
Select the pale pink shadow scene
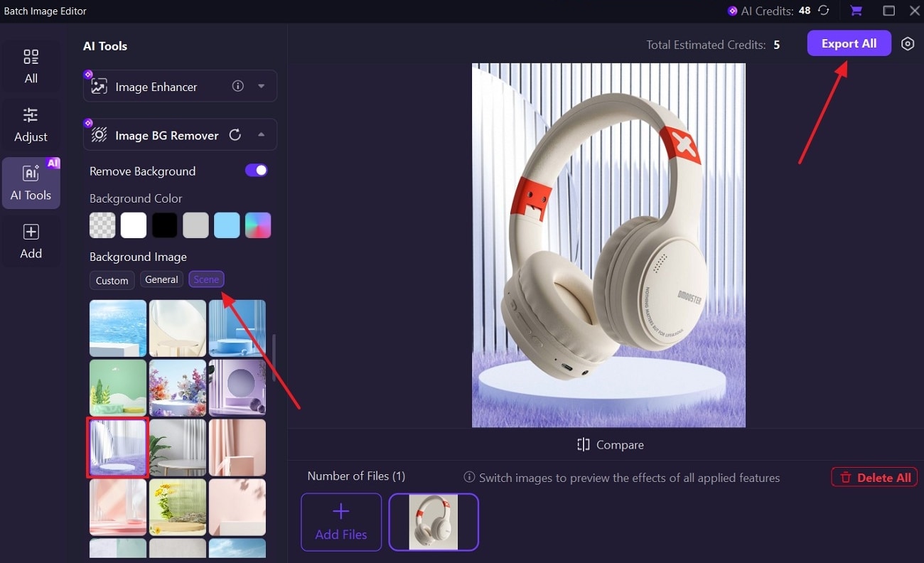click(237, 507)
